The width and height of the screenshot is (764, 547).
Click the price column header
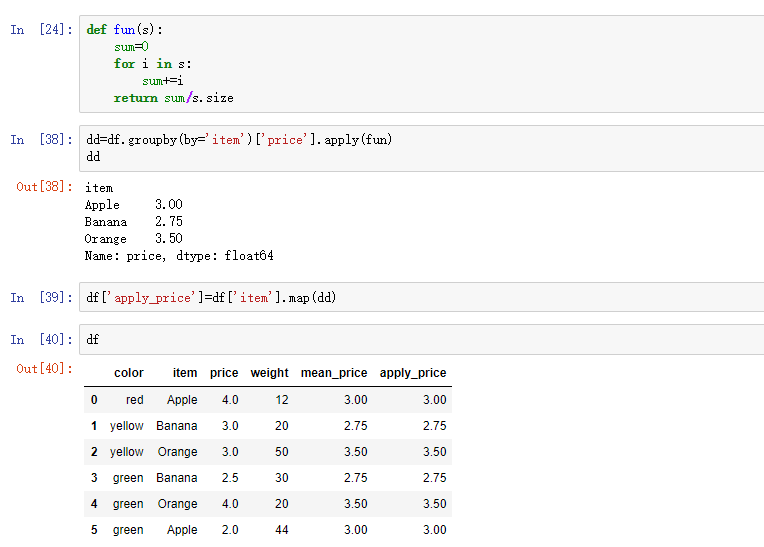tap(224, 373)
